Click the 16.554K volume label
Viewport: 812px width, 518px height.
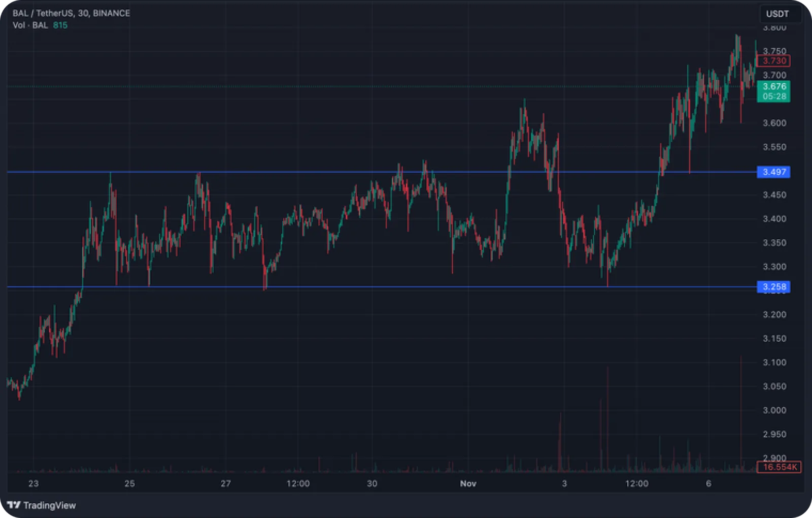[779, 467]
